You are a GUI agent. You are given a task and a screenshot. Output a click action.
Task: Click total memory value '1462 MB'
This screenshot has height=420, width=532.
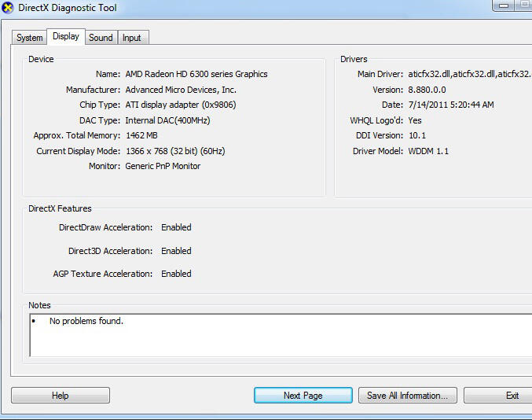click(141, 135)
